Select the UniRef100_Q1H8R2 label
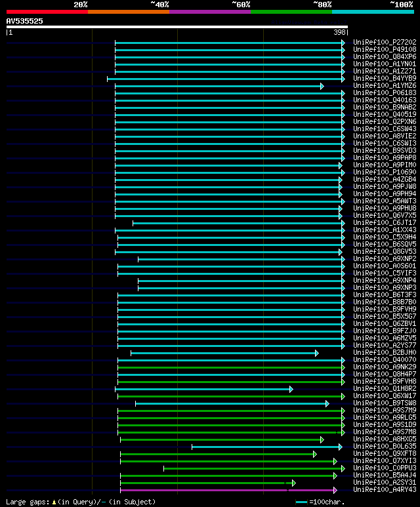 click(385, 389)
